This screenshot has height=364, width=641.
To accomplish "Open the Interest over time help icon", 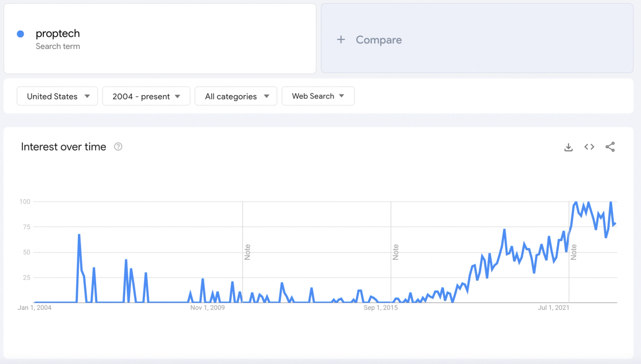I will 118,147.
